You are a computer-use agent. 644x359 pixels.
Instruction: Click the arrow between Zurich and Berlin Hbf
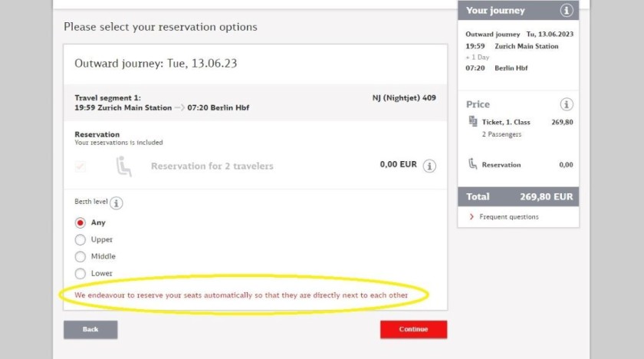pos(179,107)
